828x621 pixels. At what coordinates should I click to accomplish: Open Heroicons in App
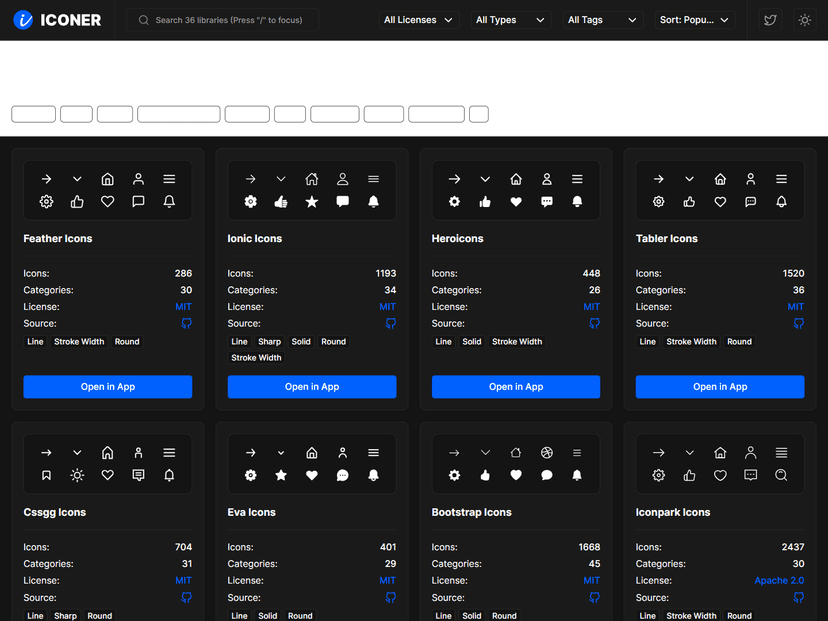[x=516, y=387]
